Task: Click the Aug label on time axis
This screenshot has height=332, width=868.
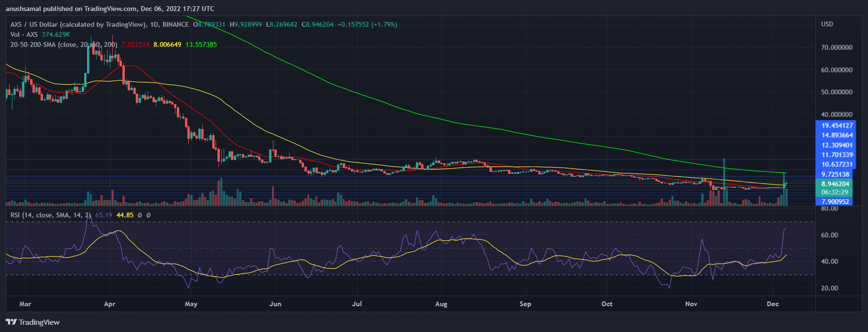Action: pyautogui.click(x=441, y=304)
